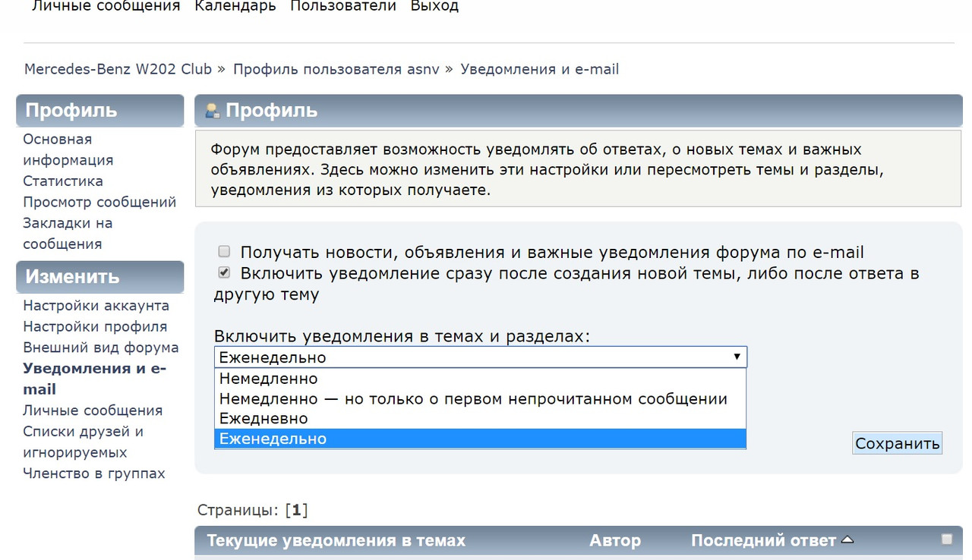This screenshot has width=972, height=560.
Task: Click the Изменить sidebar section header
Action: click(100, 277)
